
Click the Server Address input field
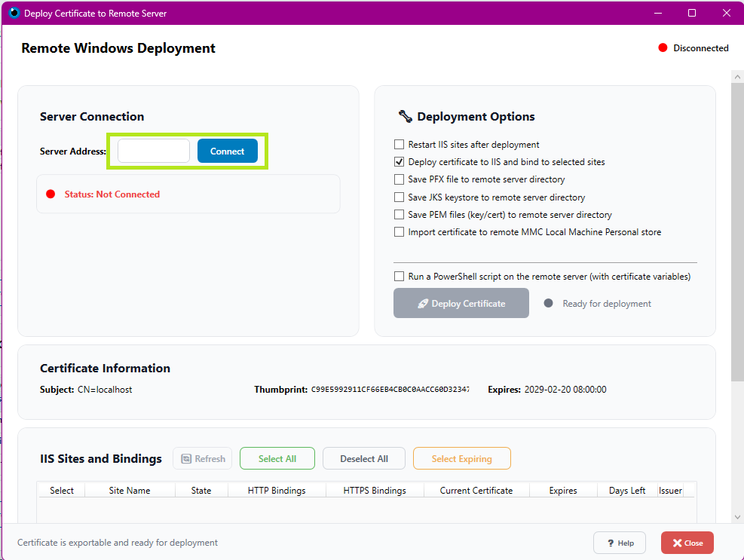[154, 151]
